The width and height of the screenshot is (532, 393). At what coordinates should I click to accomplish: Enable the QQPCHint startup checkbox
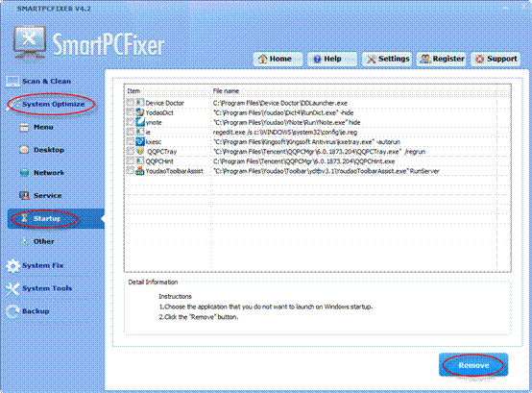point(131,160)
